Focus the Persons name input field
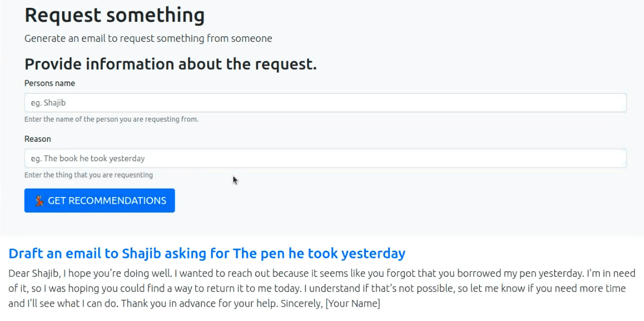Viewport: 644px width, 321px height. point(325,103)
